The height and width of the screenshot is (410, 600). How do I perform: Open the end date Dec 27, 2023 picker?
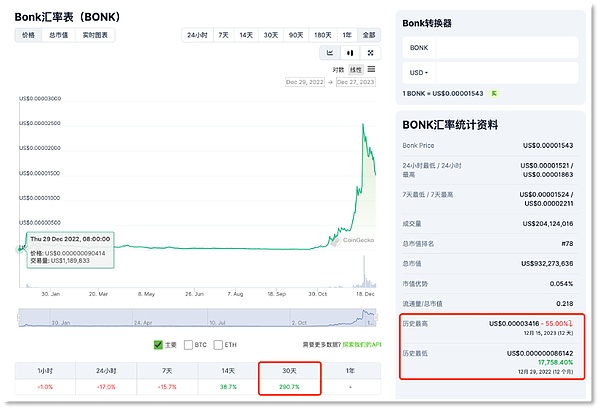[x=358, y=82]
